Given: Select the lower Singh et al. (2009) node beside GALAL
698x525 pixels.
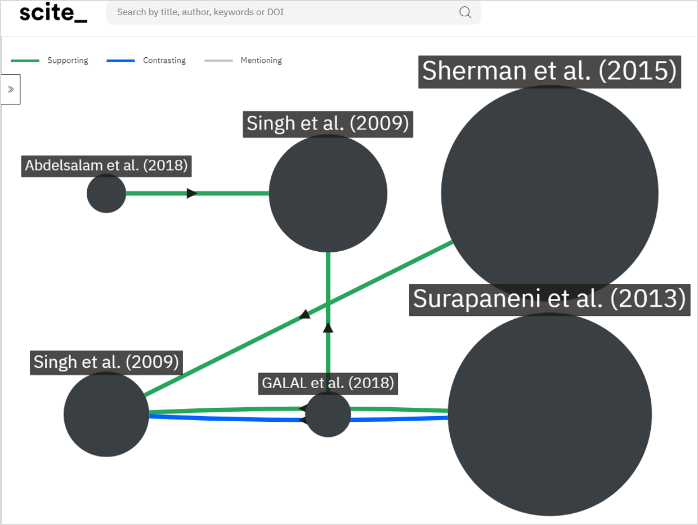Looking at the screenshot, I should [x=106, y=414].
